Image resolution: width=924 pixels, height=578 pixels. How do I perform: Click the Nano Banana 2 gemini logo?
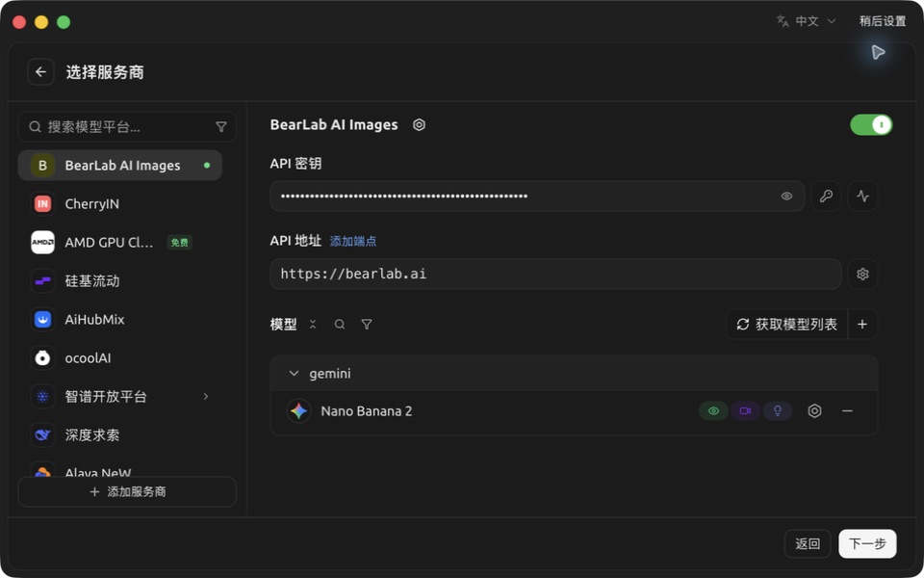[x=298, y=411]
